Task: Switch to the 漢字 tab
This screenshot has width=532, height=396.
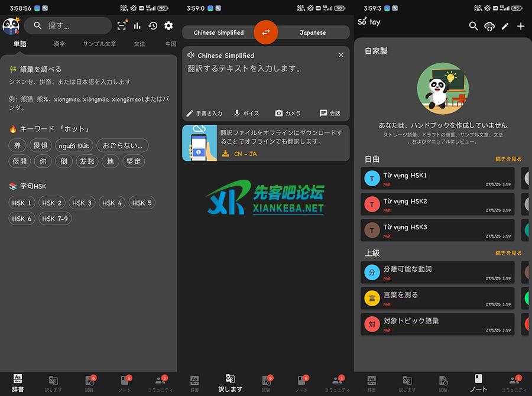Action: pos(59,44)
